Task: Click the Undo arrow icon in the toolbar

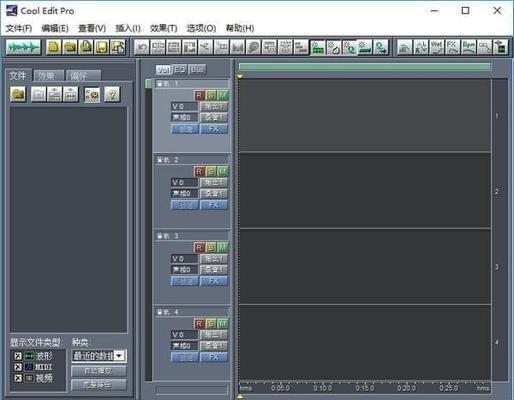Action: [x=142, y=47]
